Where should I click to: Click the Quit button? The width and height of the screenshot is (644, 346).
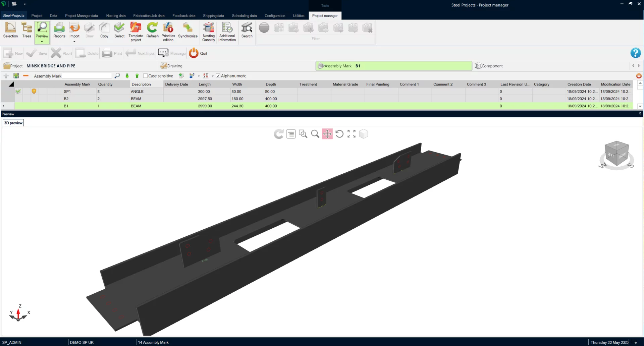click(198, 53)
